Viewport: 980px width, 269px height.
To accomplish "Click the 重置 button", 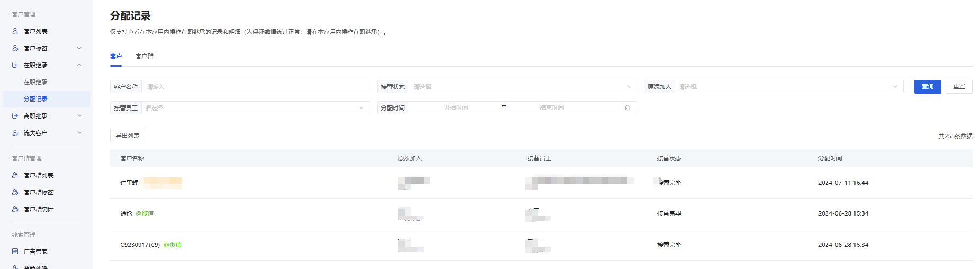I will point(959,87).
